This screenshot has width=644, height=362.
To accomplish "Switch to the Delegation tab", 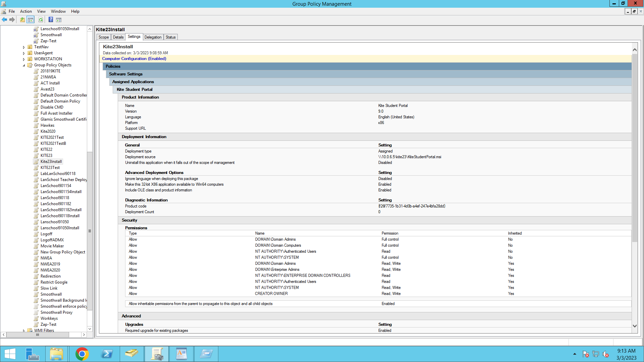I will pos(153,37).
